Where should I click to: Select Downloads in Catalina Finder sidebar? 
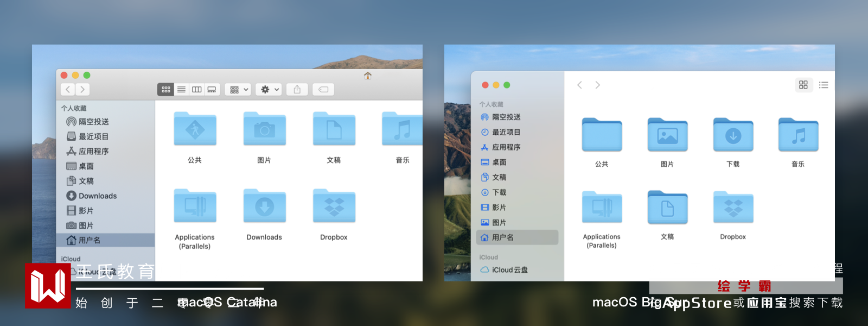(x=91, y=196)
